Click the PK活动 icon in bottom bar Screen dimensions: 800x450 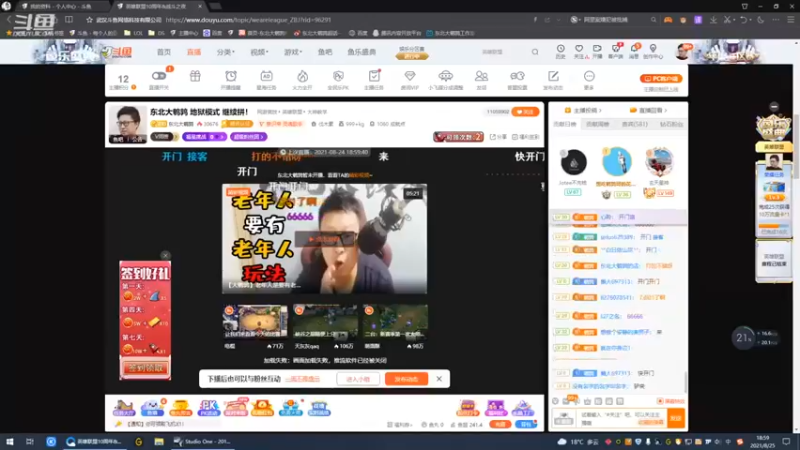(x=208, y=407)
